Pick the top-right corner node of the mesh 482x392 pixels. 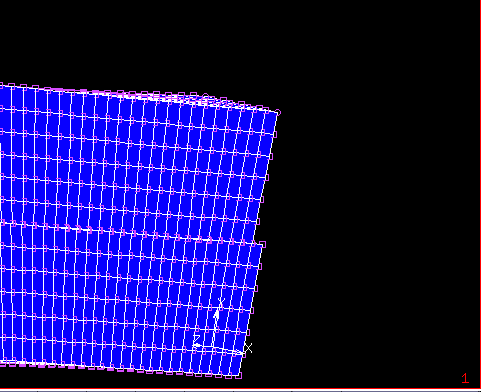(x=278, y=113)
